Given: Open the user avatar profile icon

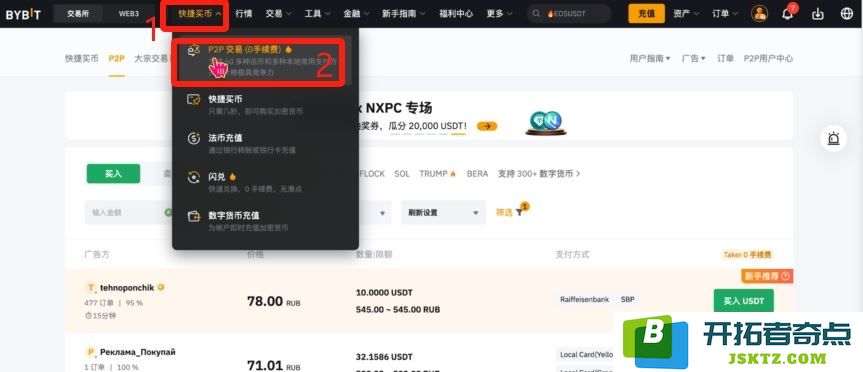Looking at the screenshot, I should pos(760,14).
